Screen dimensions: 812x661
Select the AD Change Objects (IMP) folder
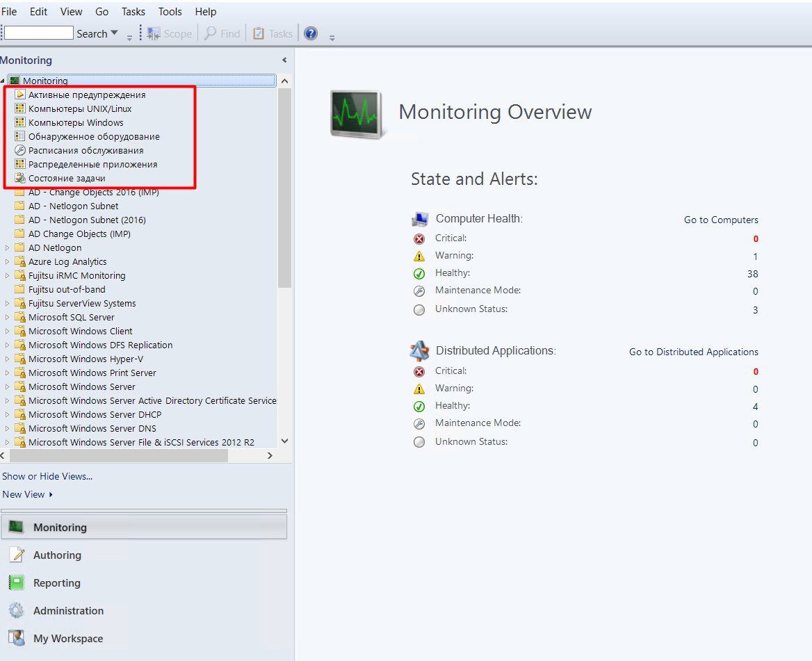79,234
